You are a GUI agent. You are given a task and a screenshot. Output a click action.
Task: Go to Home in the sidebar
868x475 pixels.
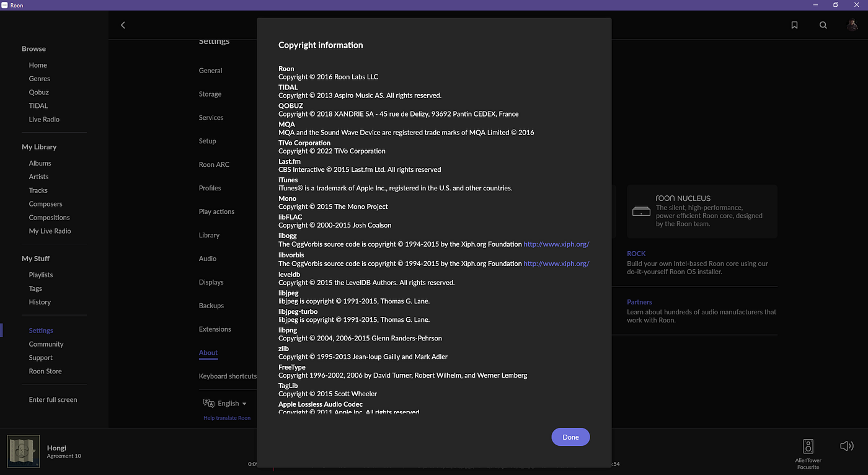point(38,65)
